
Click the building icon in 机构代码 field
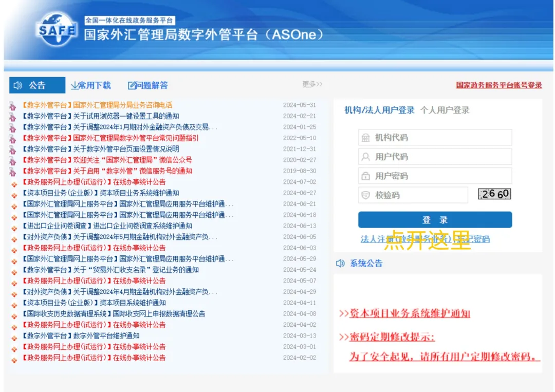click(x=366, y=138)
